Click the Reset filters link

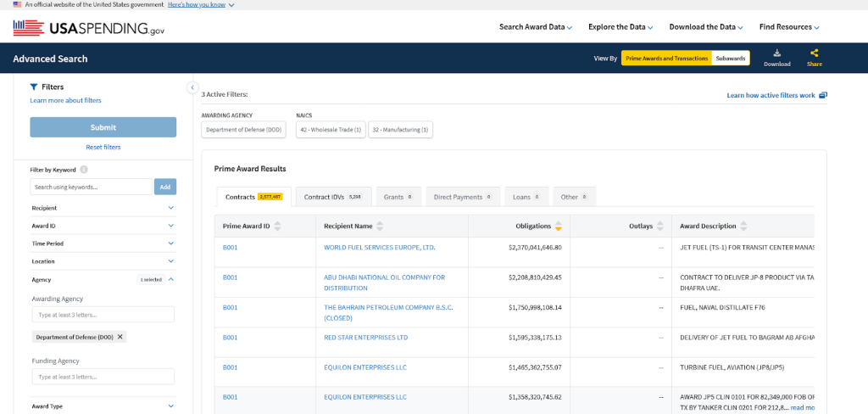click(x=103, y=147)
